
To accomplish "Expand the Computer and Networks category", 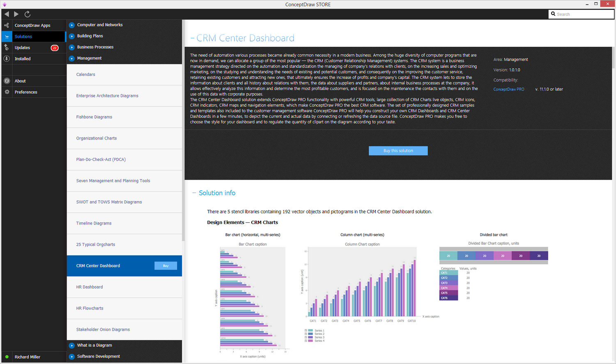I will (x=72, y=25).
